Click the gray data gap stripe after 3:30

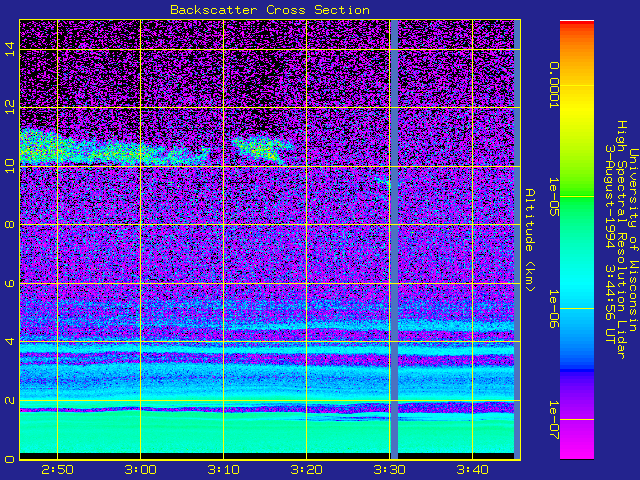[394, 240]
